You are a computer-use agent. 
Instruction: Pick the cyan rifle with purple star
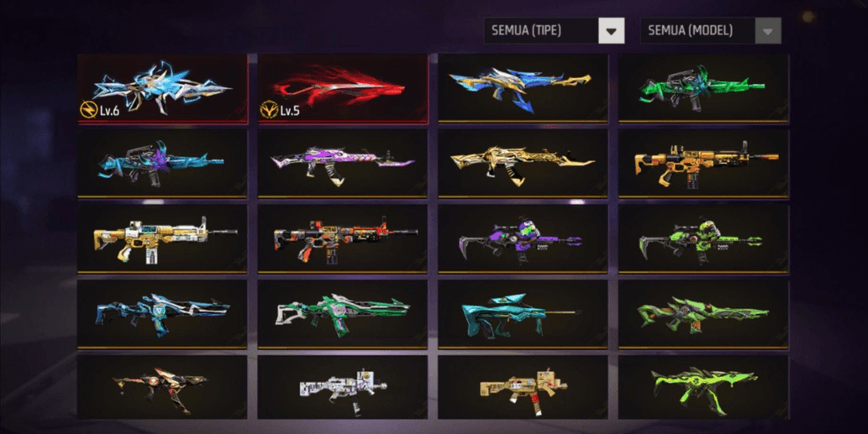click(x=162, y=164)
